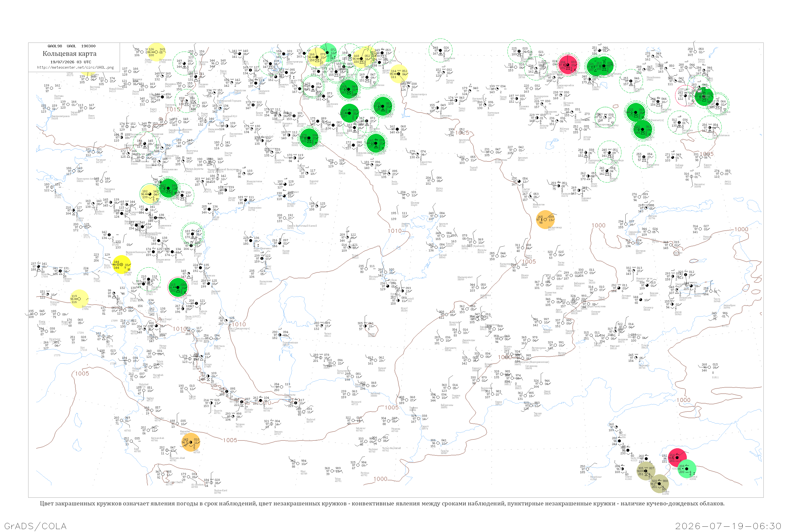Click the map title "Кольцевая карта"

(x=69, y=54)
